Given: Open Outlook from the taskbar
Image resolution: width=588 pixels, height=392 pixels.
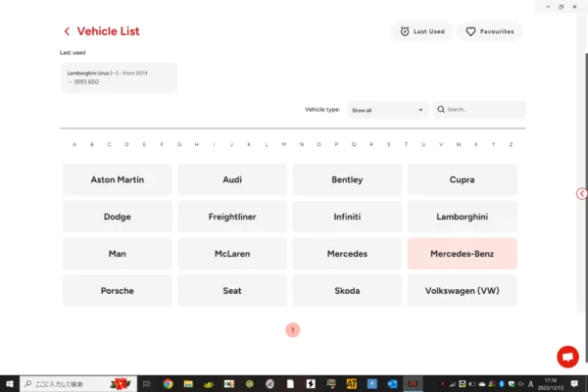Looking at the screenshot, I should [392, 384].
